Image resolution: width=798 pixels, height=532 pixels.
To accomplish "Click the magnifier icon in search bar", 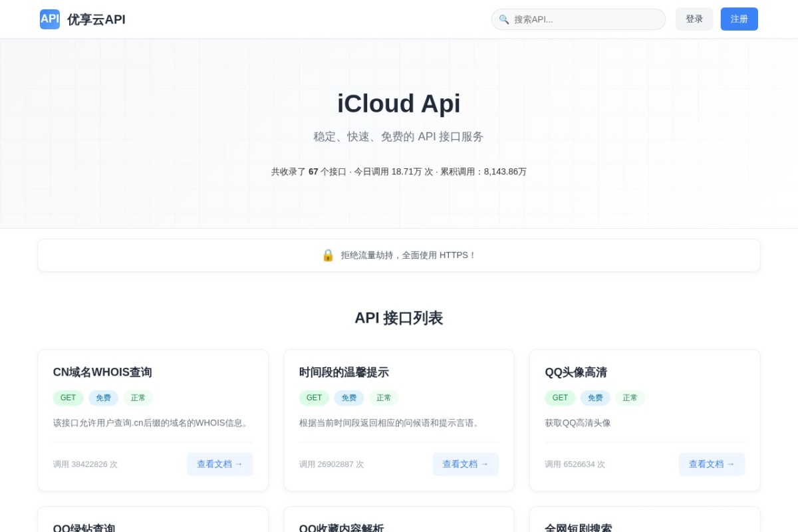I will coord(503,19).
